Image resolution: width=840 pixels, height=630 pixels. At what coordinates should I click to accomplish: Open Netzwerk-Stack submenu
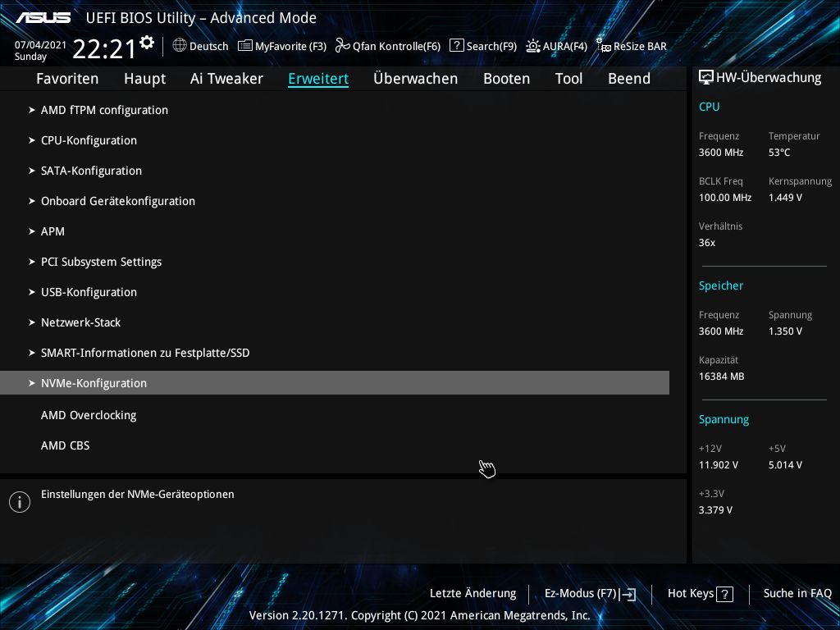pos(81,322)
